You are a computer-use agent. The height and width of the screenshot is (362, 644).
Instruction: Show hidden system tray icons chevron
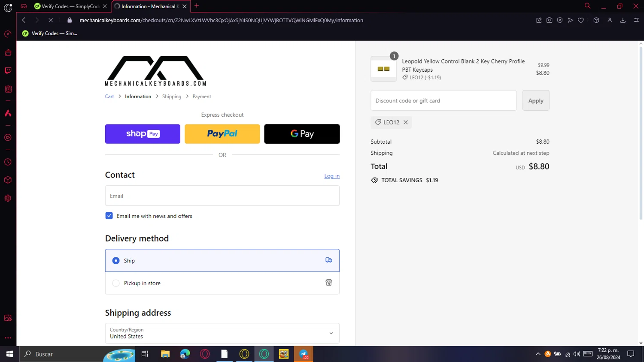click(538, 354)
